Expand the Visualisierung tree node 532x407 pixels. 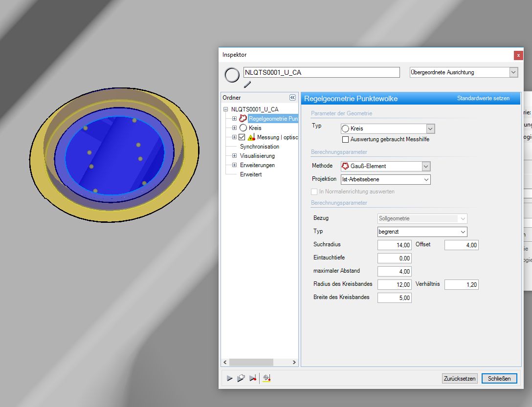234,156
